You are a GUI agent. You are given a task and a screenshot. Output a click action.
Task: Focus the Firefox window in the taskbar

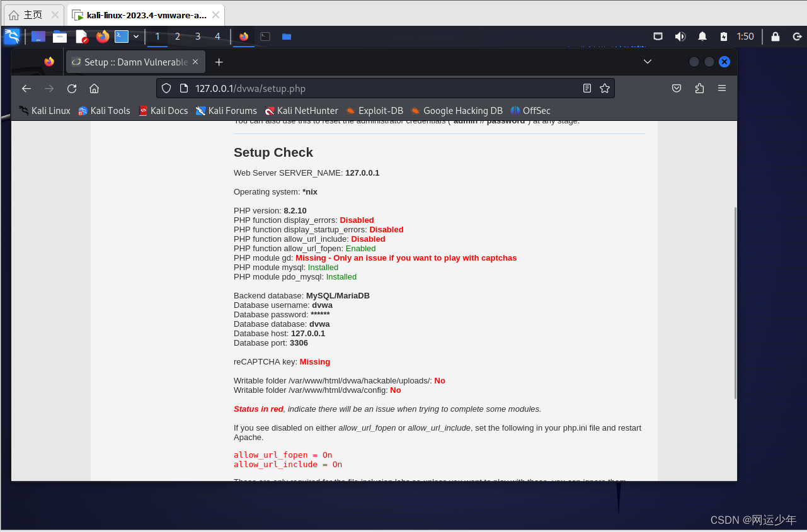click(244, 37)
